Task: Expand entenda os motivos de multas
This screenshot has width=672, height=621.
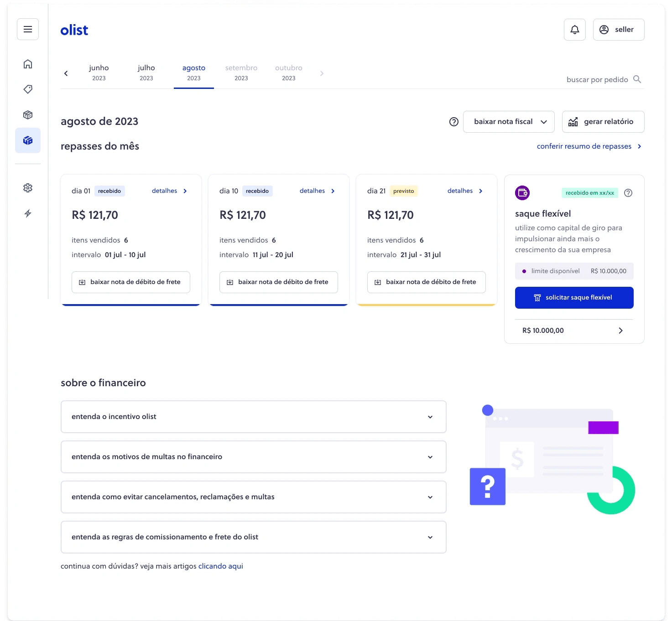Action: (x=254, y=457)
